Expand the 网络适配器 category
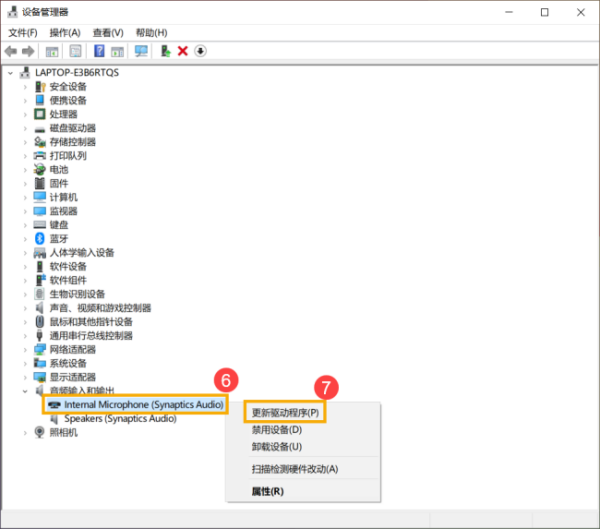 point(25,349)
